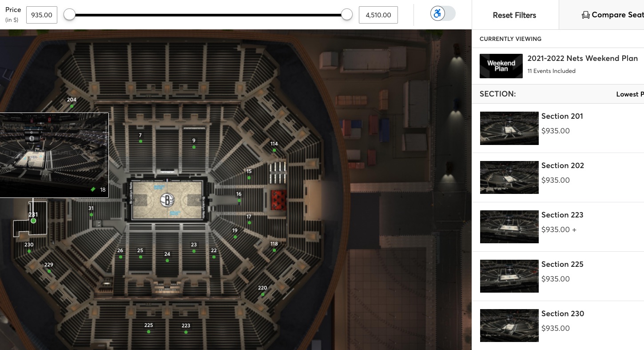Select section 26 marker on map
Image resolution: width=644 pixels, height=350 pixels.
(x=120, y=257)
